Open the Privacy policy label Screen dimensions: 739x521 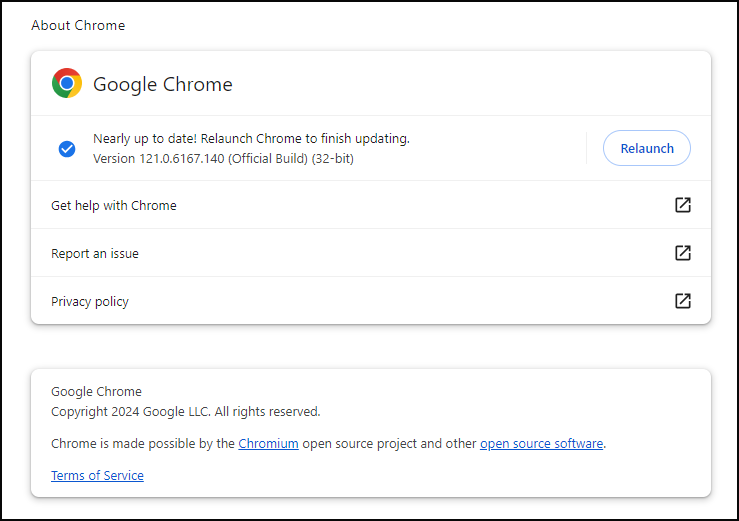(x=90, y=302)
